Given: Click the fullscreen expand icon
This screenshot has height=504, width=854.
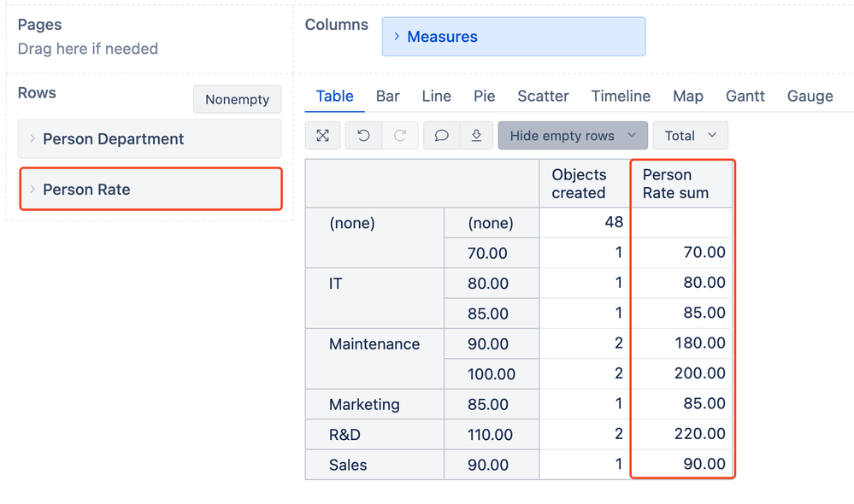Looking at the screenshot, I should point(322,136).
